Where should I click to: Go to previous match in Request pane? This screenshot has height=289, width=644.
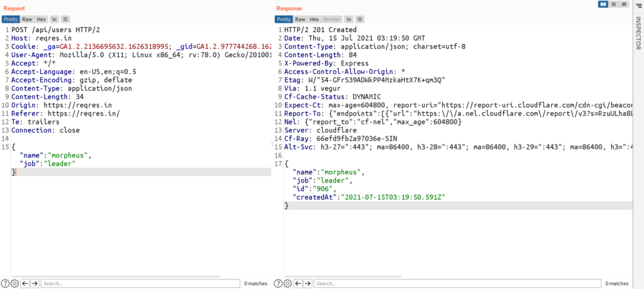pos(25,283)
